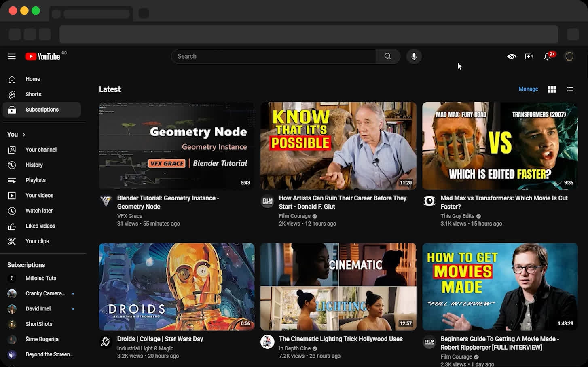Open title Mad Max vs Transformers
This screenshot has height=367, width=588.
point(504,202)
